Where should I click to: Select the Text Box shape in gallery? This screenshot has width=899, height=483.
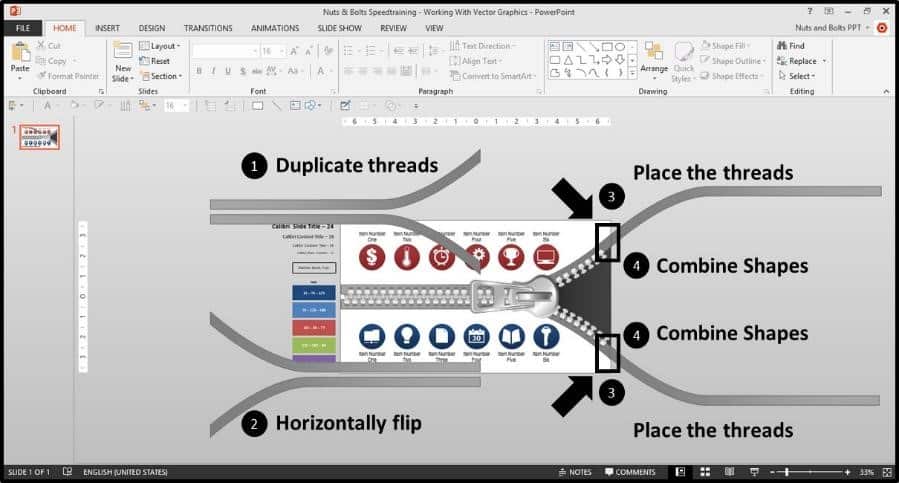pyautogui.click(x=554, y=46)
